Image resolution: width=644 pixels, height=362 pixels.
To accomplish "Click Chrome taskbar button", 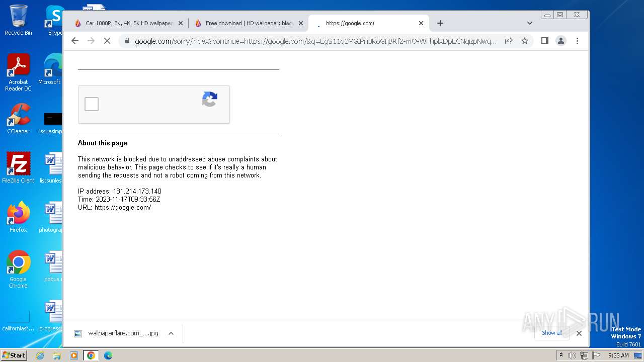I will tap(91, 355).
